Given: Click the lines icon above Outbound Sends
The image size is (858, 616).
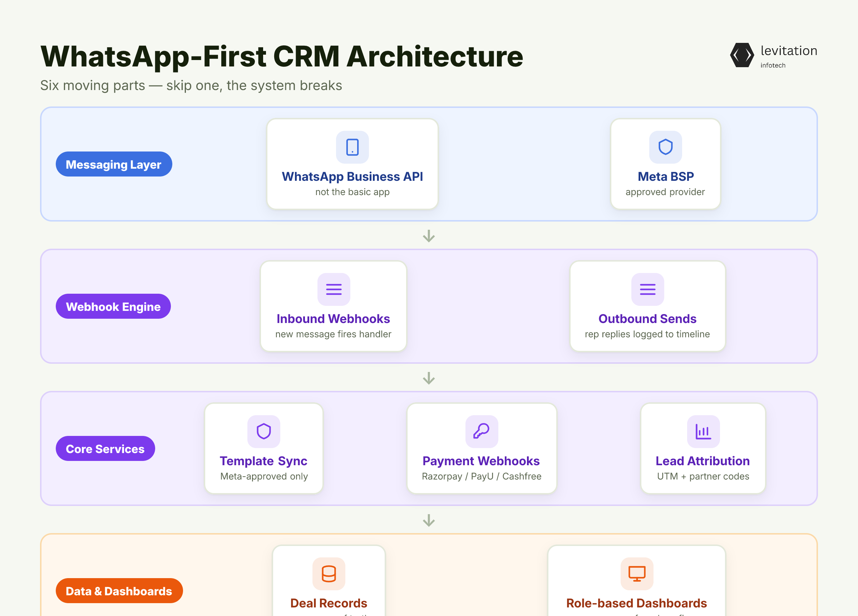Looking at the screenshot, I should click(x=647, y=289).
